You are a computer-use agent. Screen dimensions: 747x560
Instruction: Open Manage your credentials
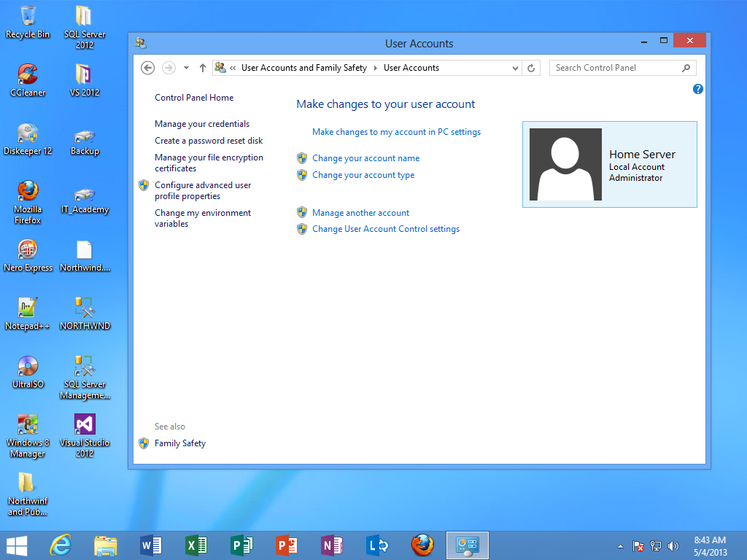click(202, 124)
